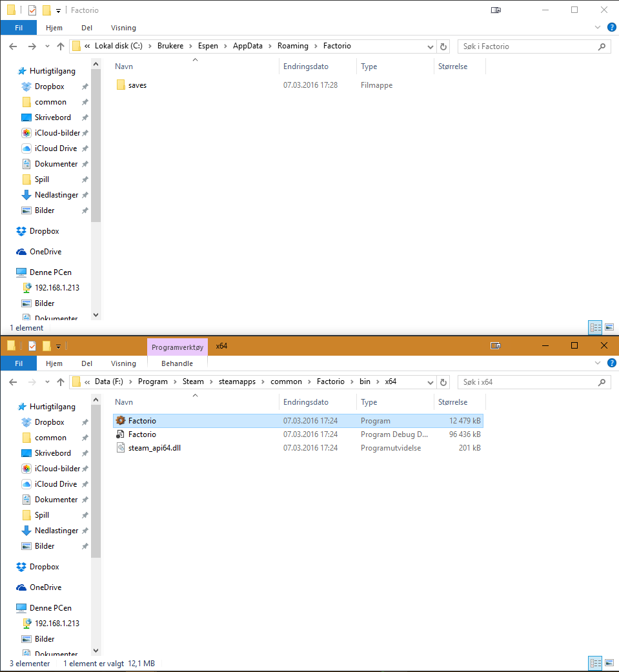Refresh the x64 window address bar
Viewport: 619px width, 672px height.
coord(443,382)
